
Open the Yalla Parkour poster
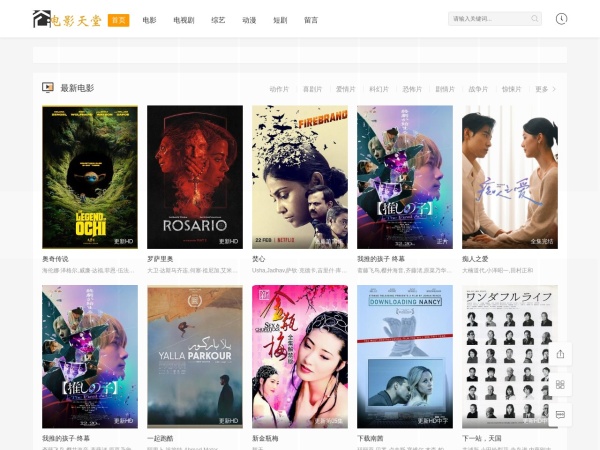click(195, 357)
